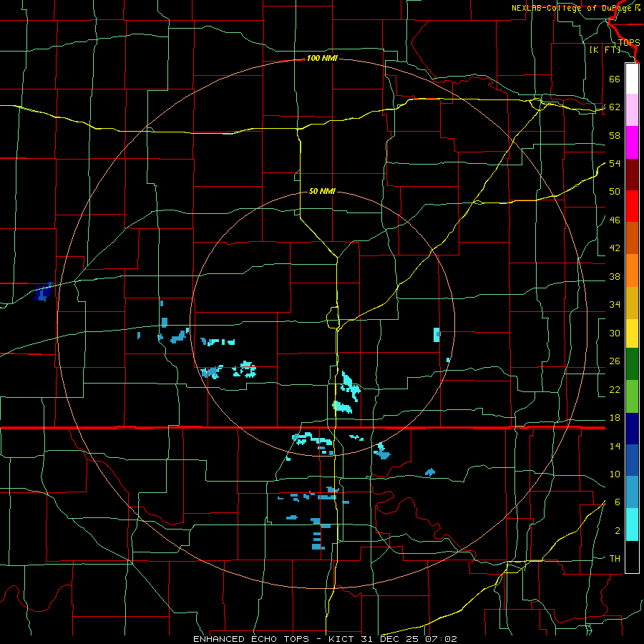Click the TOPS legend title
644x644 pixels.
tap(629, 43)
